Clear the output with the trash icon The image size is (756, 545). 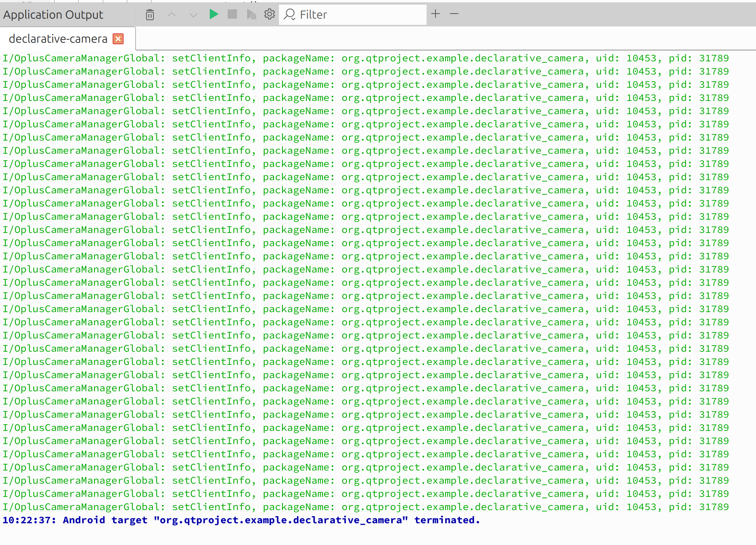coord(150,15)
